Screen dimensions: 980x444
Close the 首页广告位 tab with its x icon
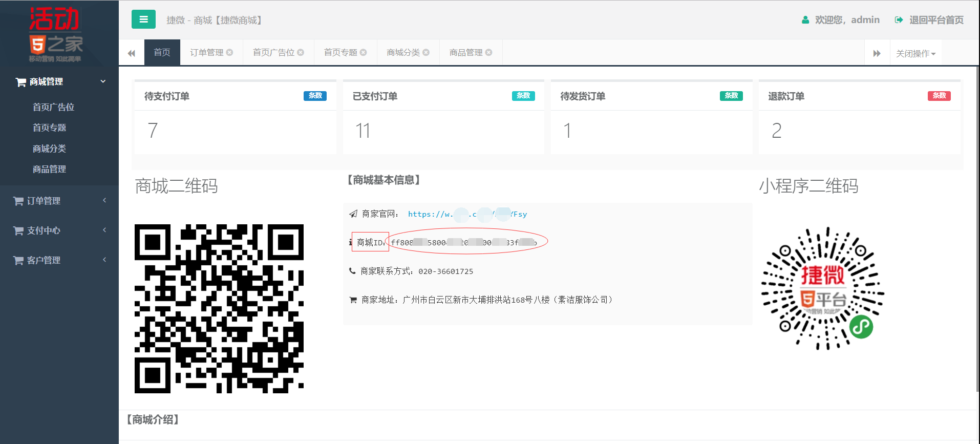[x=301, y=52]
